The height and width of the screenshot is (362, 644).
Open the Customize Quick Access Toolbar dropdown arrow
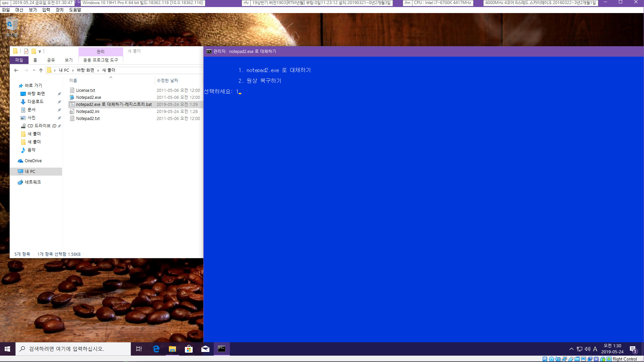click(x=40, y=52)
